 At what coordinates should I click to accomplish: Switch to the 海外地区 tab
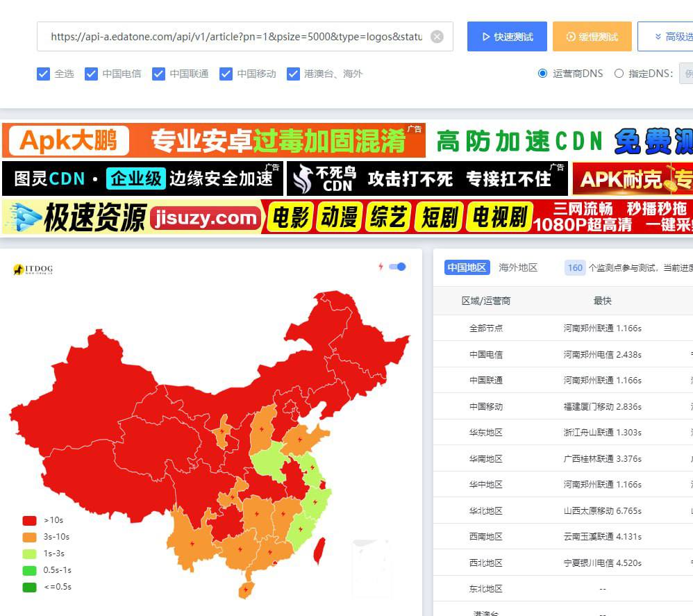pyautogui.click(x=518, y=267)
